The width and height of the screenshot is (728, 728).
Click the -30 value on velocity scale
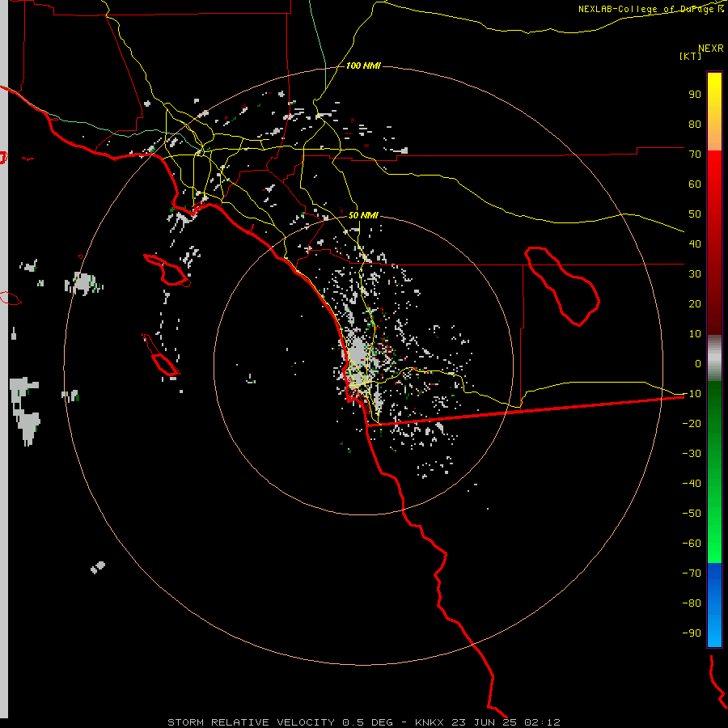click(x=692, y=454)
